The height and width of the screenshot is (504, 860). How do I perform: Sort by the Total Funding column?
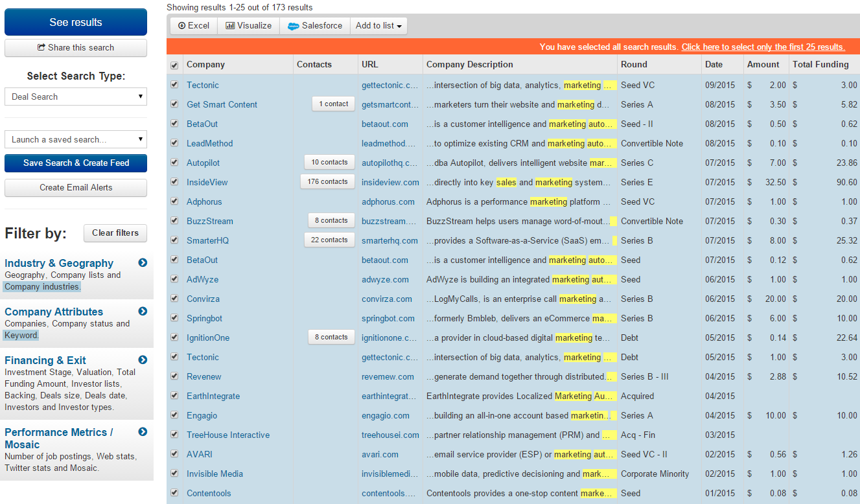coord(820,64)
